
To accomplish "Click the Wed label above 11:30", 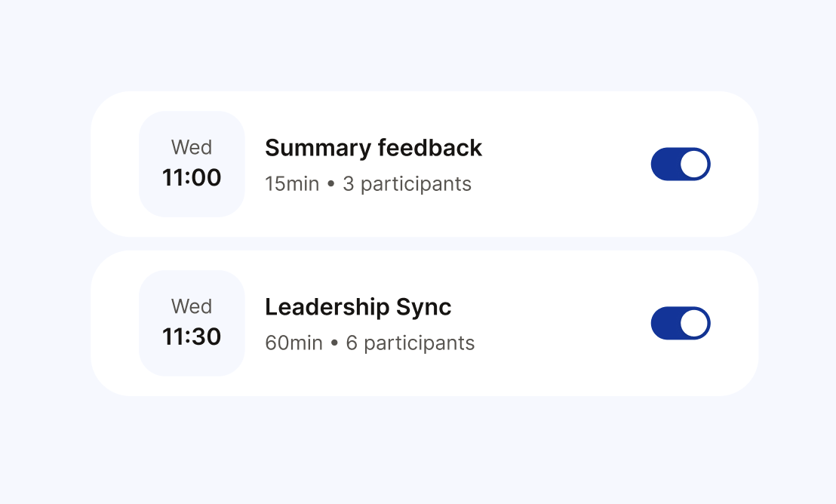I will coord(192,307).
